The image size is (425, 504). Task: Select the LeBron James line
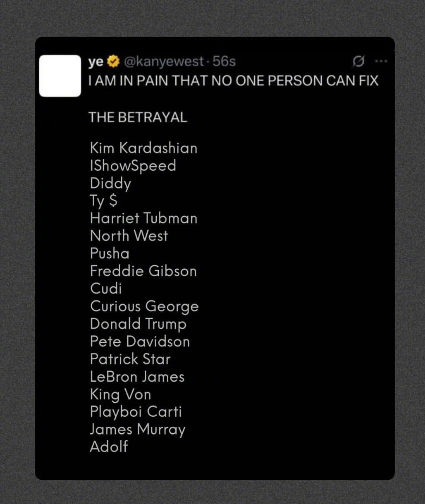tap(137, 377)
